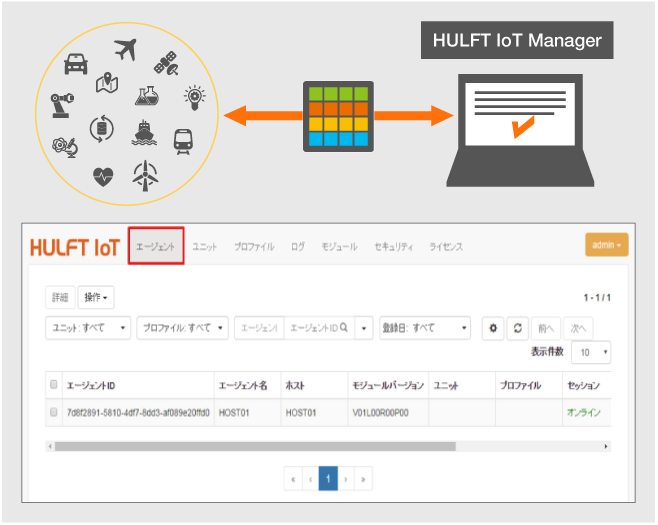658x525 pixels.
Task: Toggle the select-all checkbox in table header
Action: point(54,385)
